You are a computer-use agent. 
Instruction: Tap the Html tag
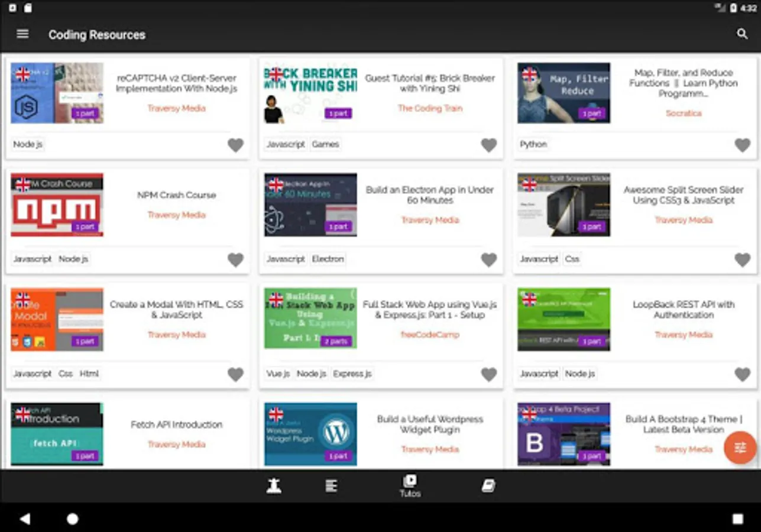click(89, 374)
